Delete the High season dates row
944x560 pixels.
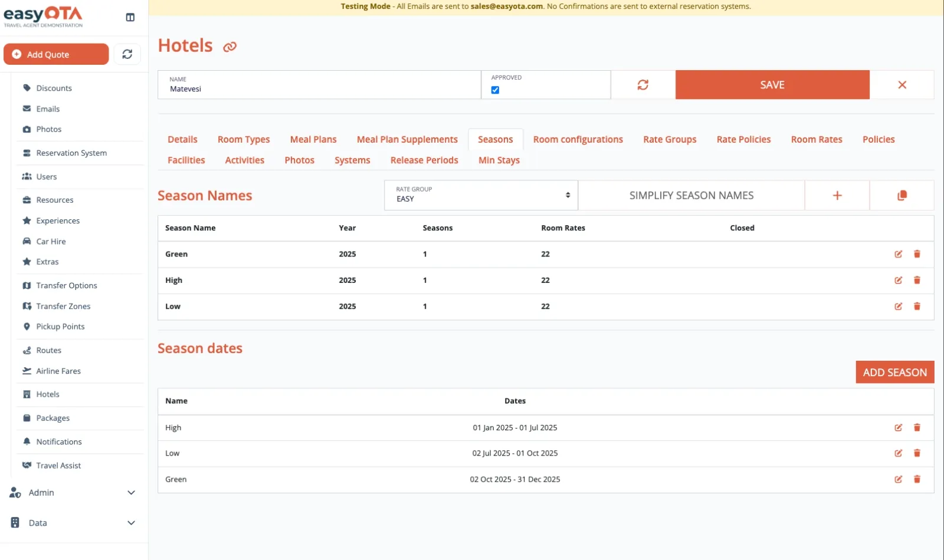coord(917,427)
